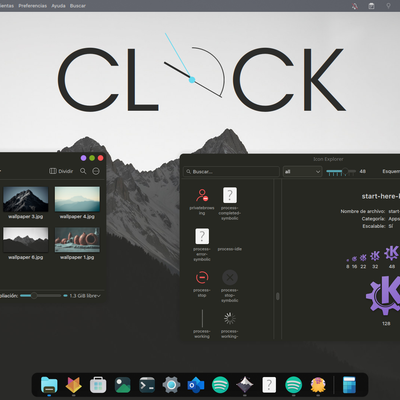The image size is (400, 400).
Task: Open the octopus icon app in dock
Action: (318, 385)
